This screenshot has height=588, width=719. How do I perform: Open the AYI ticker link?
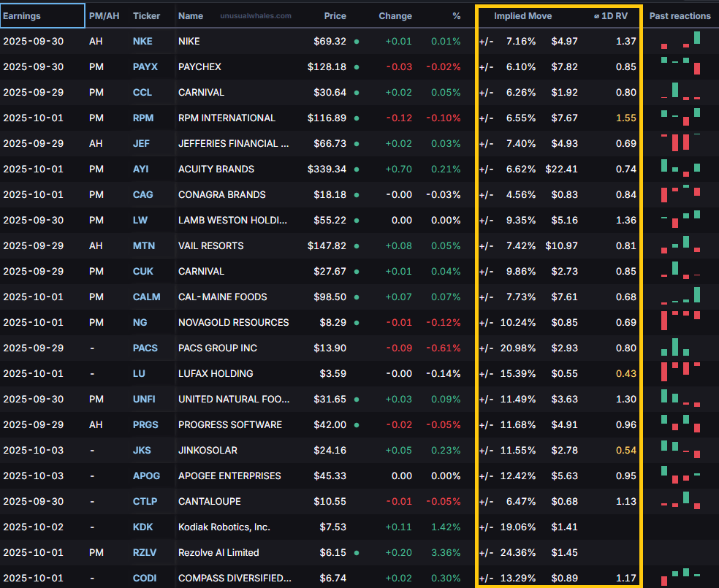(x=140, y=169)
